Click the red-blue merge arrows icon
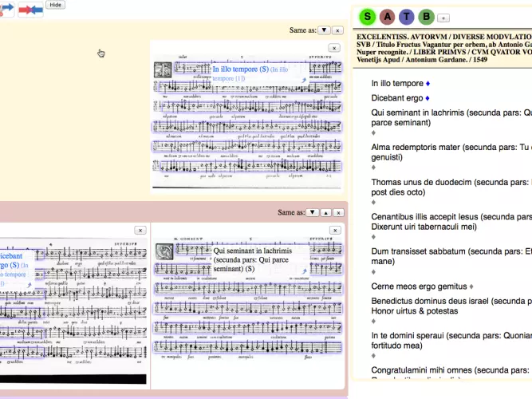Image resolution: width=532 pixels, height=399 pixels. tap(30, 10)
